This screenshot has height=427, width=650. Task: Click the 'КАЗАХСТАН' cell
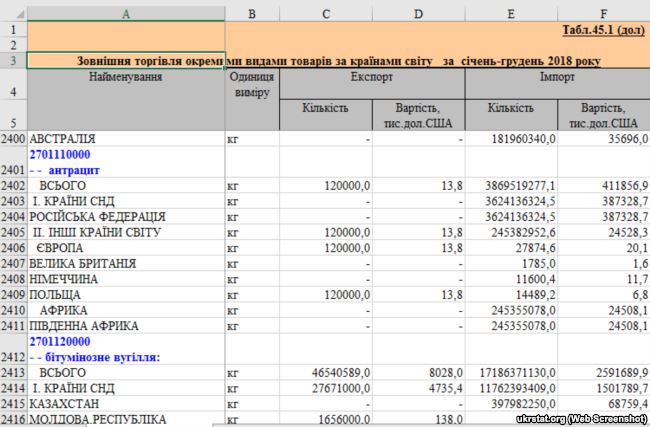tap(126, 404)
